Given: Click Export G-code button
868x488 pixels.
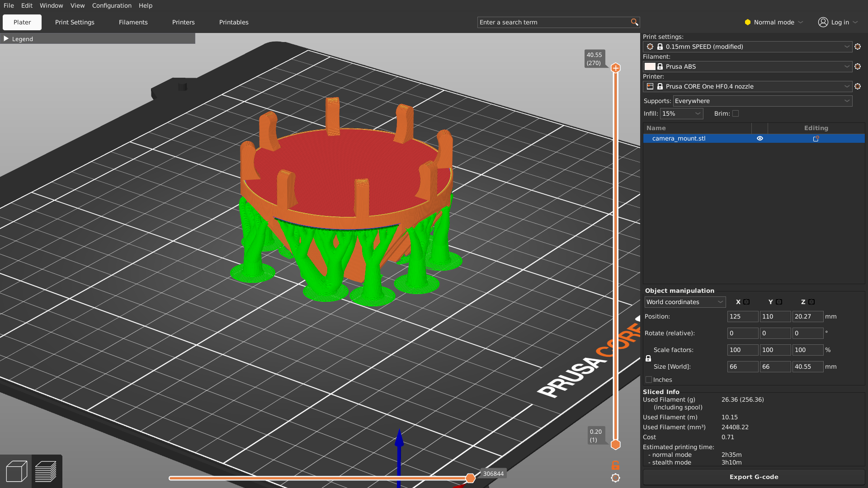Looking at the screenshot, I should click(x=754, y=477).
